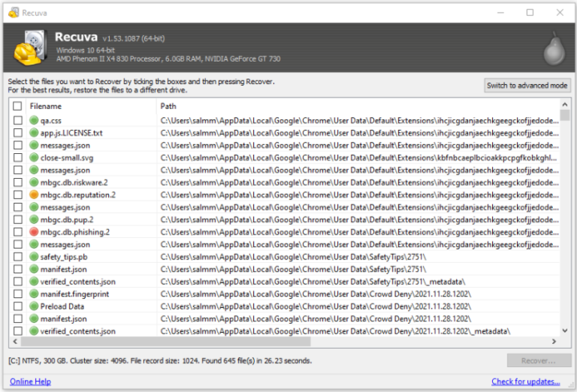Click orange status dot for mbgc.db.reputation.2

coord(34,195)
